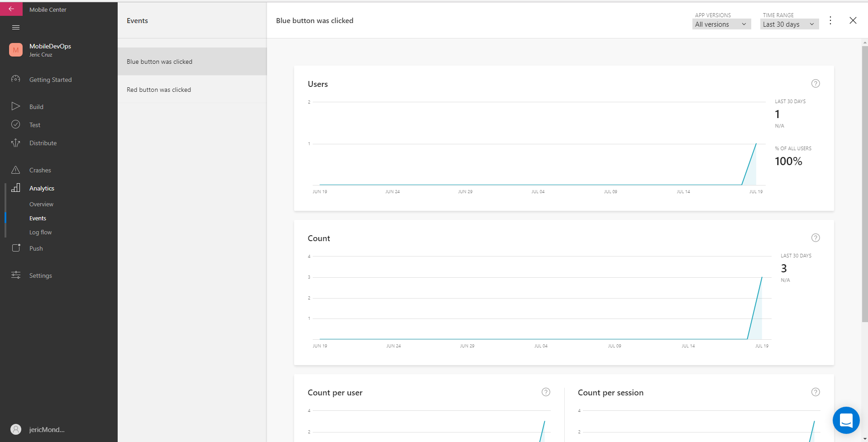The image size is (868, 442).
Task: Click the Users chart JUL 19 peak
Action: 756,144
